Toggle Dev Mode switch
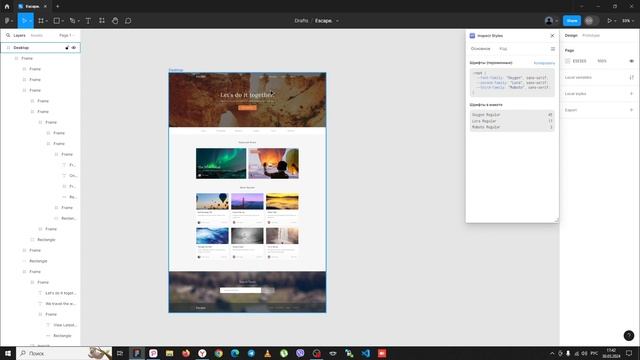This screenshot has width=640, height=360. [591, 20]
